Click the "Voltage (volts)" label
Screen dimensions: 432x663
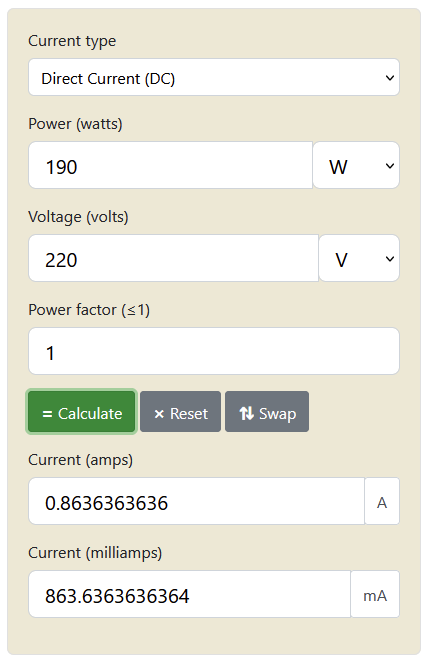point(78,217)
